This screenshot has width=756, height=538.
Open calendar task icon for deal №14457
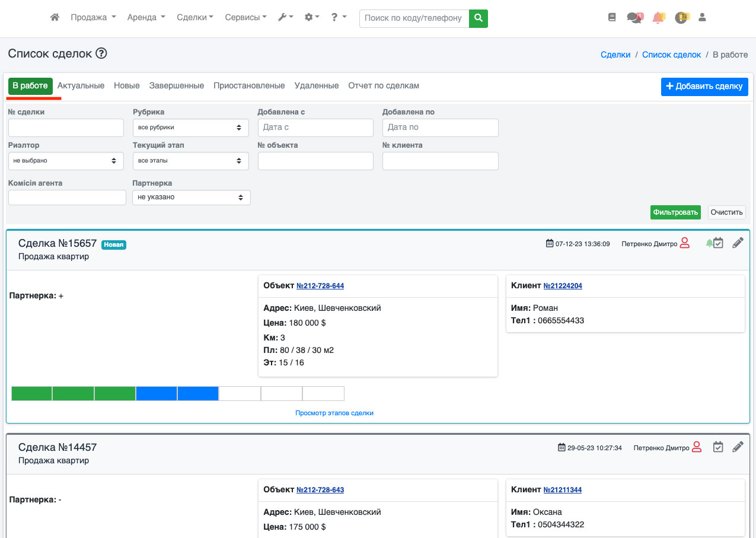click(718, 447)
